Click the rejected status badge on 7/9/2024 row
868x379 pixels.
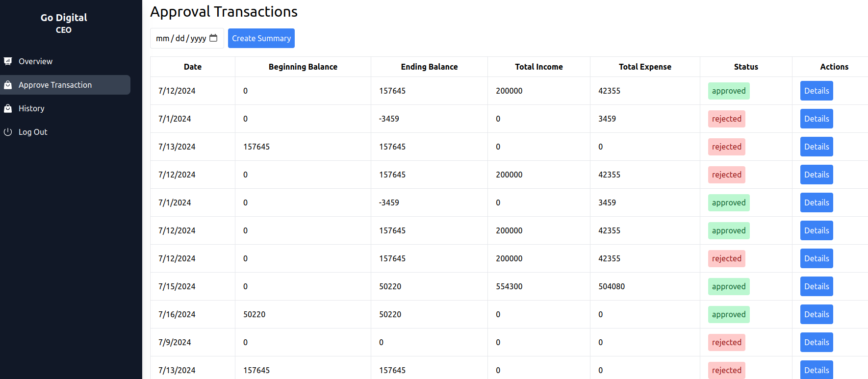(726, 342)
